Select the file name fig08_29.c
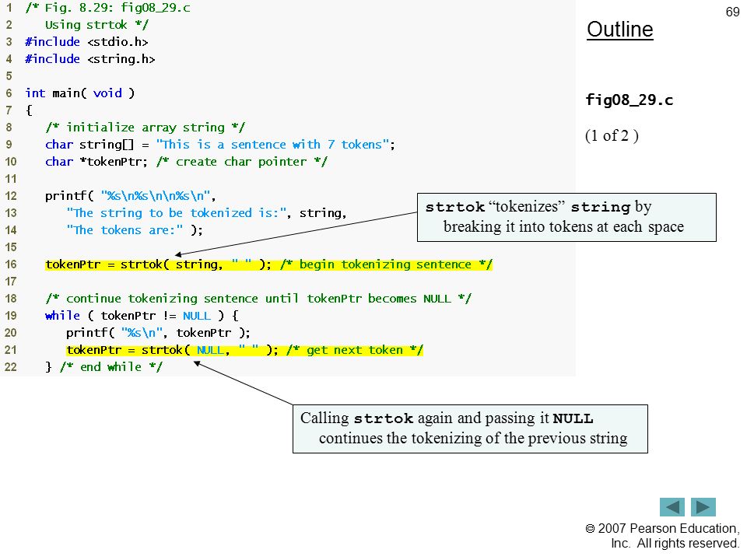The height and width of the screenshot is (560, 747). (x=629, y=100)
